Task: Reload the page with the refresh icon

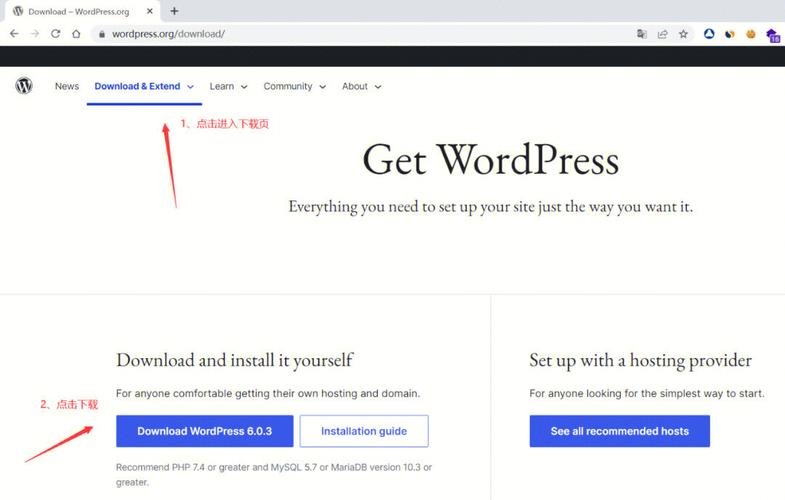Action: click(56, 34)
